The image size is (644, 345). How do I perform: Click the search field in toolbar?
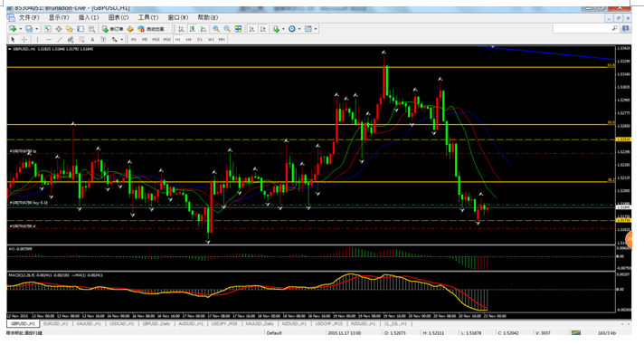pos(582,28)
